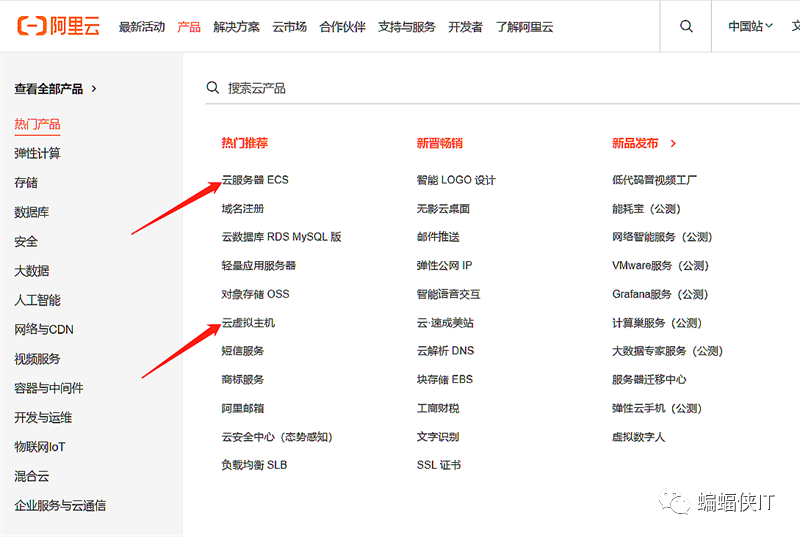Open 云安全中心（态势感知）link
This screenshot has width=800, height=537.
click(277, 437)
